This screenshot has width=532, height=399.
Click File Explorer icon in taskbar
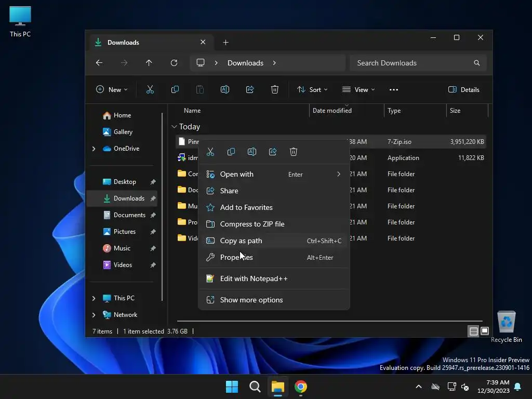278,387
